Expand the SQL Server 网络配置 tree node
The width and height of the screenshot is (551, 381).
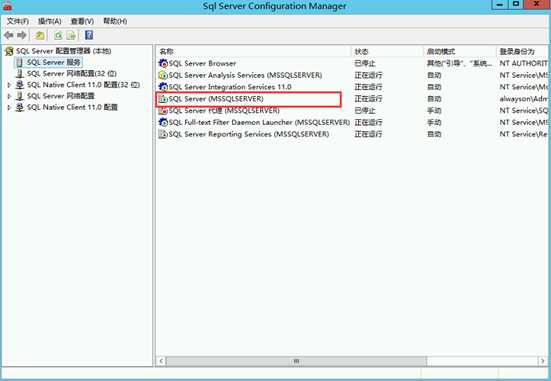tap(9, 96)
